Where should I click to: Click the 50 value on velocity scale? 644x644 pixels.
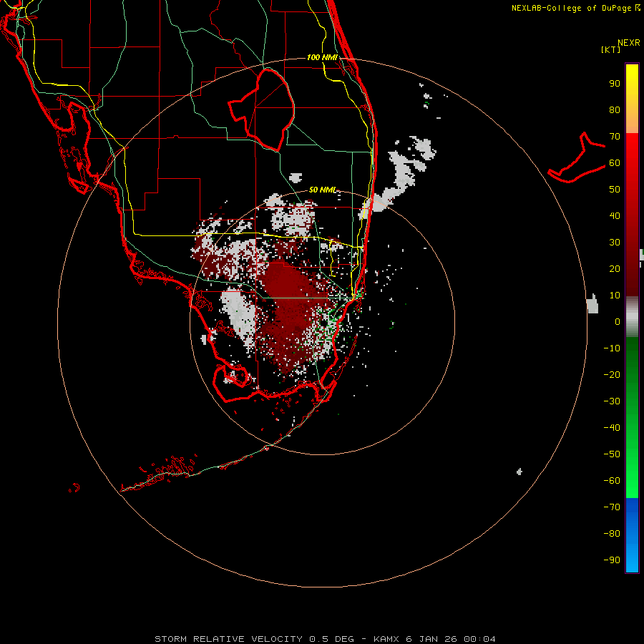tap(615, 190)
